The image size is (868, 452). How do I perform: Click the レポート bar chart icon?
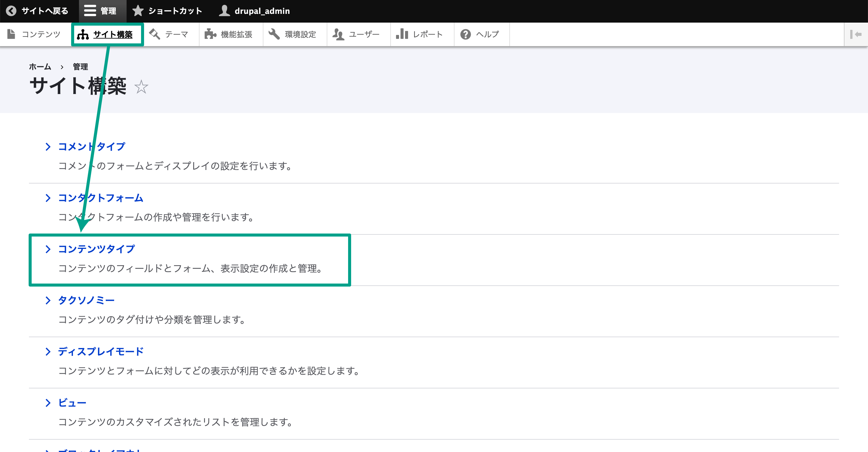click(x=402, y=34)
